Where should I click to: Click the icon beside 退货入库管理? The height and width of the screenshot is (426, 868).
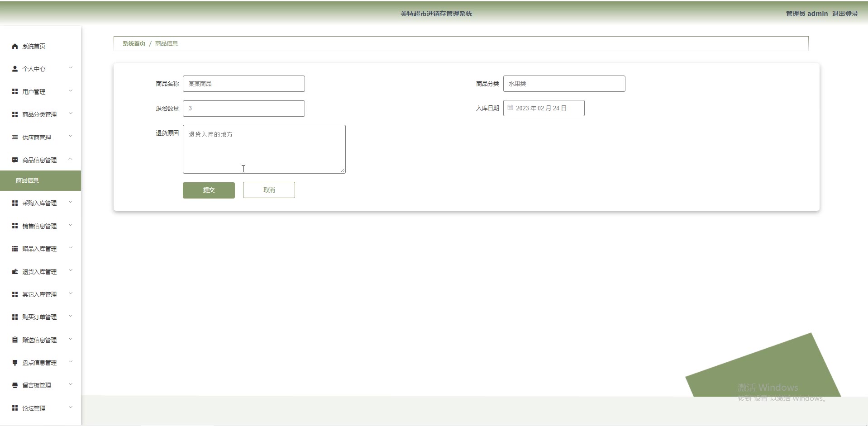tap(15, 272)
